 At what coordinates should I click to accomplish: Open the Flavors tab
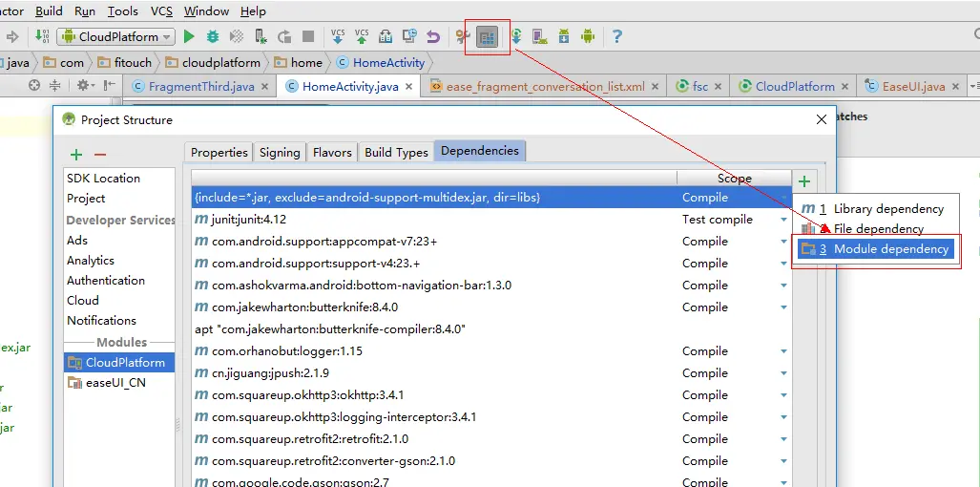point(332,152)
